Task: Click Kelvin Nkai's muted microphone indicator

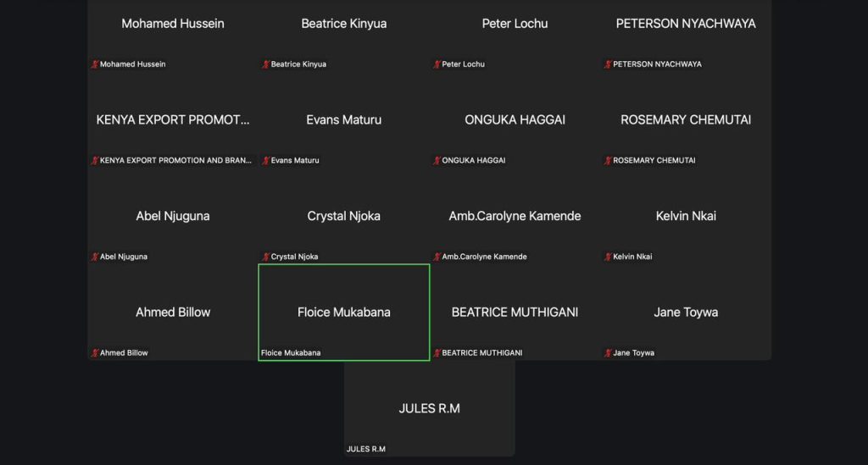Action: pyautogui.click(x=608, y=257)
